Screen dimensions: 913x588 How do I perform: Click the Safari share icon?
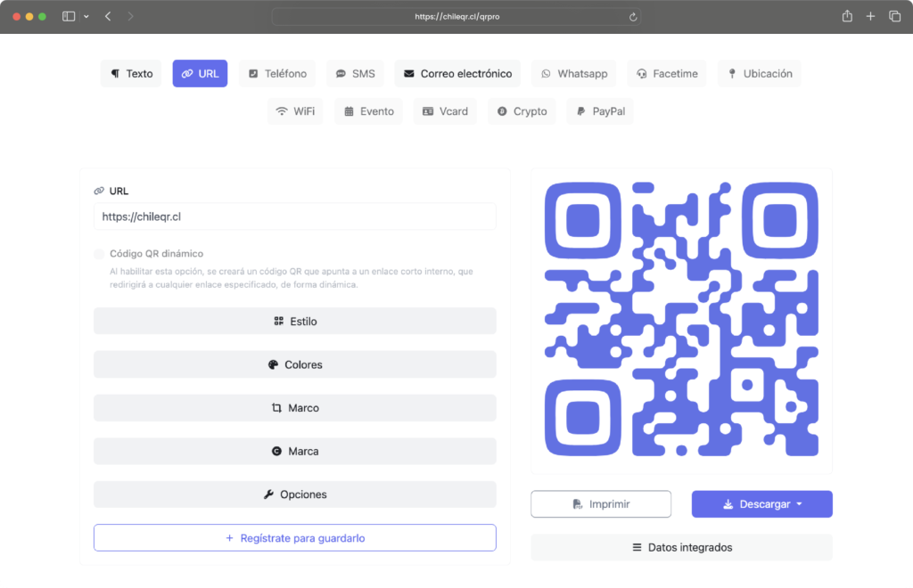[847, 16]
